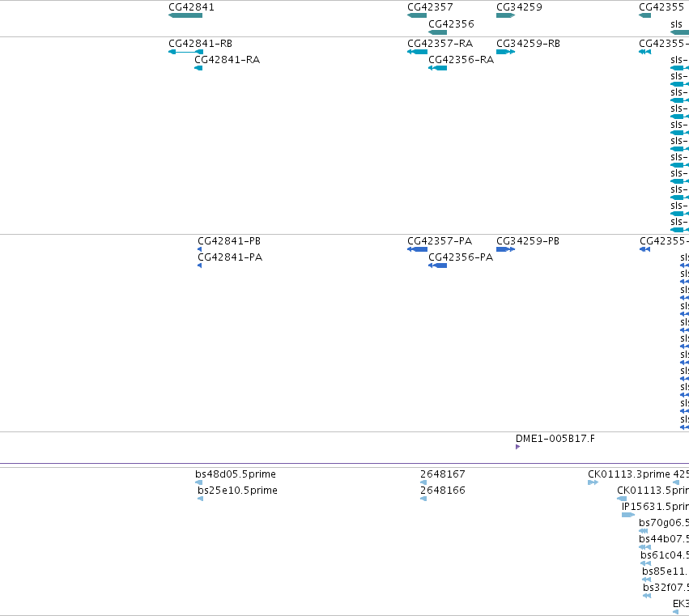Select the CG42357-RA transcript glyph
Image resolution: width=689 pixels, height=616 pixels.
click(x=418, y=52)
